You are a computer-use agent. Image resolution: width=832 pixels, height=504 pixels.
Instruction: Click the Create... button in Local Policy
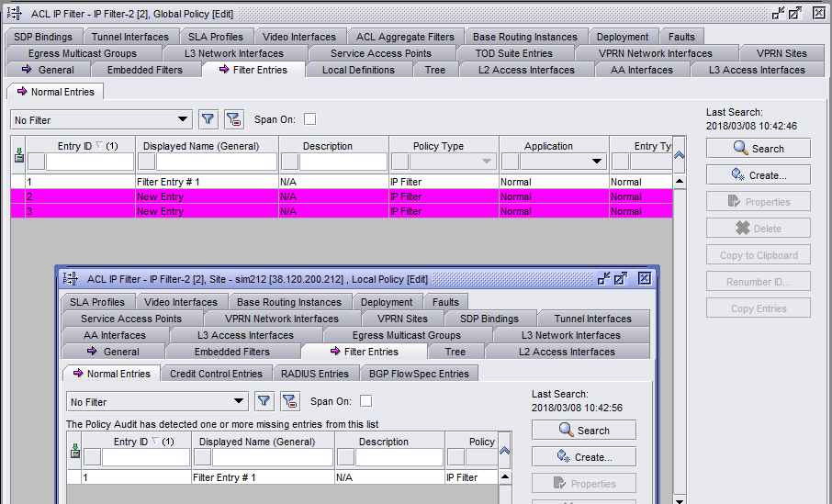tap(583, 456)
